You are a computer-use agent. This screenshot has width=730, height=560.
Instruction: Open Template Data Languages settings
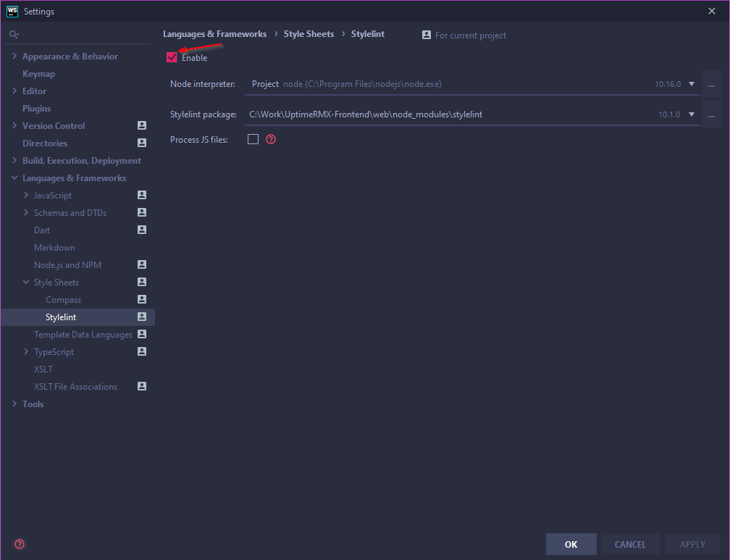83,335
